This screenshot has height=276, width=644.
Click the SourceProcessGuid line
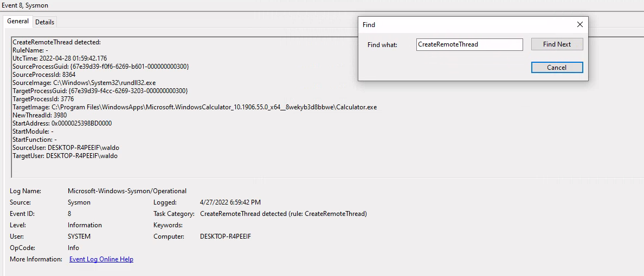(x=100, y=67)
